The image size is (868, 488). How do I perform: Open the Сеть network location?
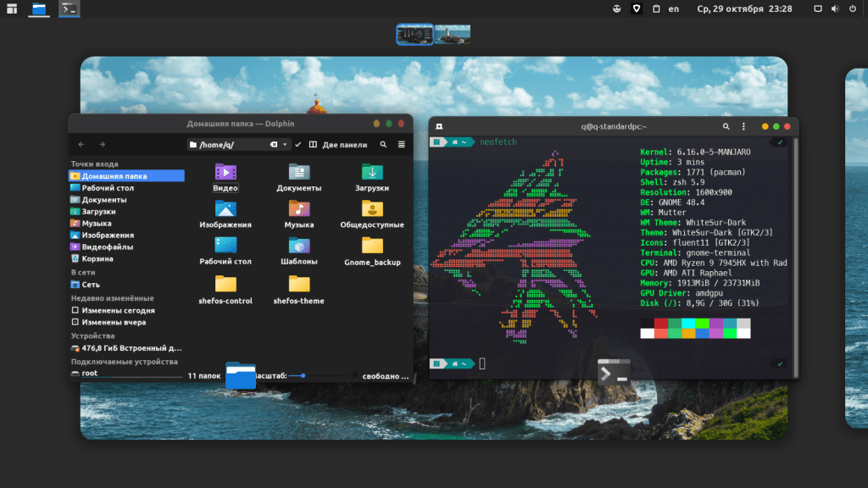[x=90, y=285]
